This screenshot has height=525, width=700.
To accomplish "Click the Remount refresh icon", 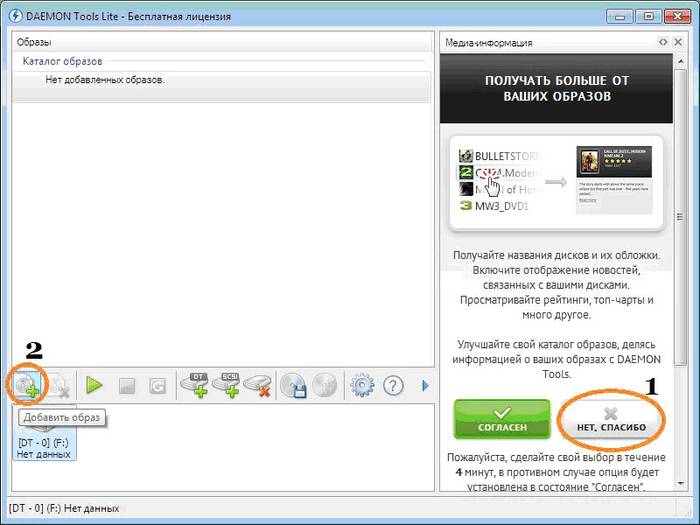I will (x=157, y=385).
